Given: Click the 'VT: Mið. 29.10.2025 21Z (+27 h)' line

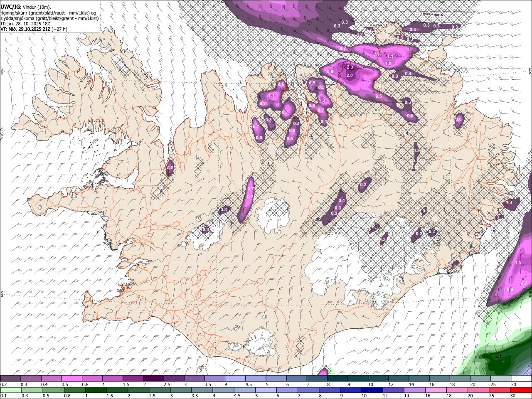Looking at the screenshot, I should click(x=34, y=29).
